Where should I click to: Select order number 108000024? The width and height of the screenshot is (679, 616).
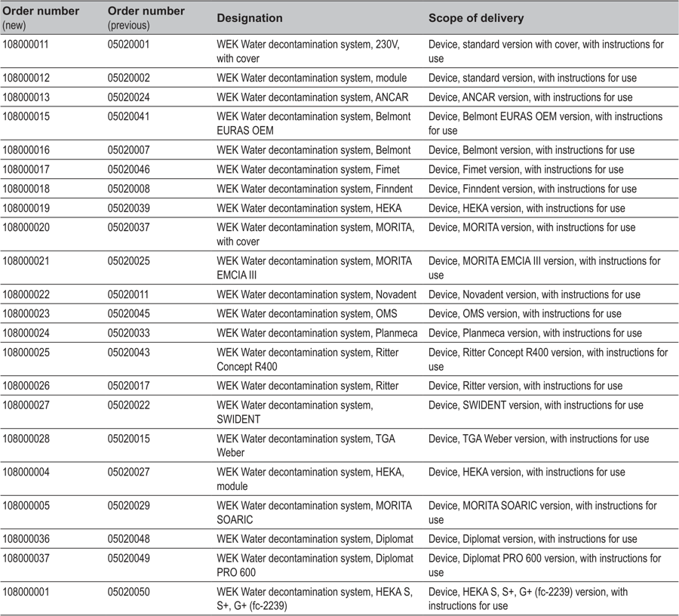point(26,333)
